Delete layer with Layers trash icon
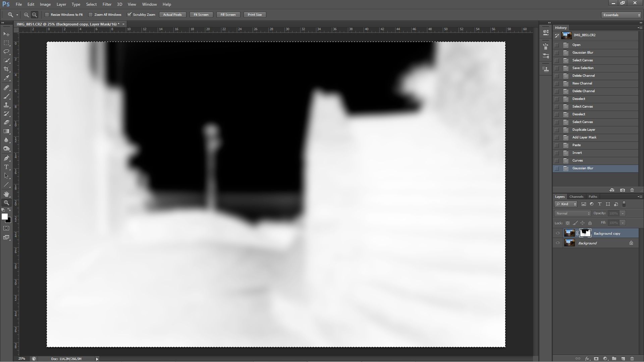The height and width of the screenshot is (362, 644). 632,359
